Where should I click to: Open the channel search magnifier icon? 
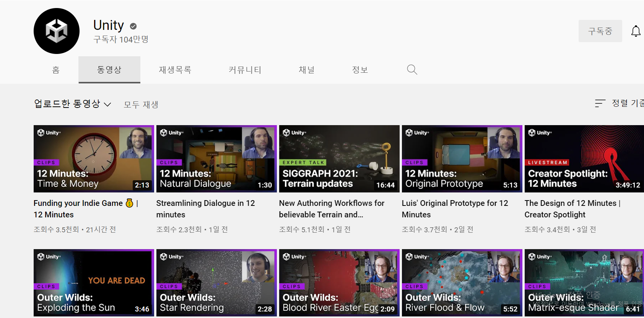click(x=412, y=70)
